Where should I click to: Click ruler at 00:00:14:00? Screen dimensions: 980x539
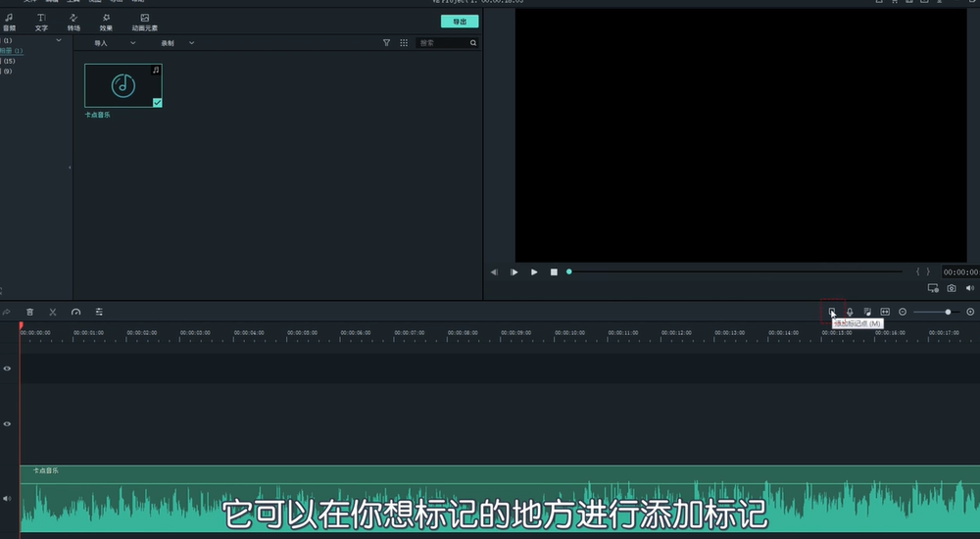pos(783,332)
